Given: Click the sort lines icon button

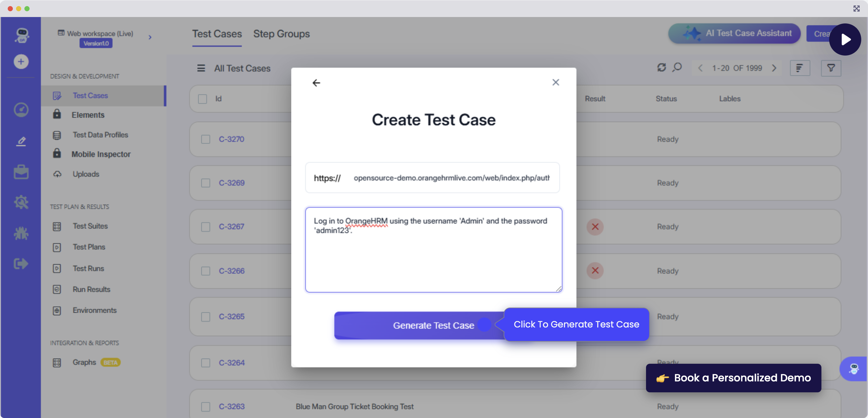Looking at the screenshot, I should point(800,68).
